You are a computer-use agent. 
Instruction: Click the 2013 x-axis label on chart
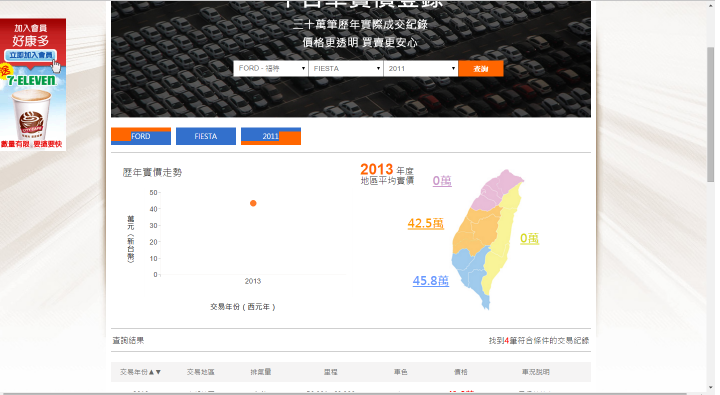tap(253, 281)
